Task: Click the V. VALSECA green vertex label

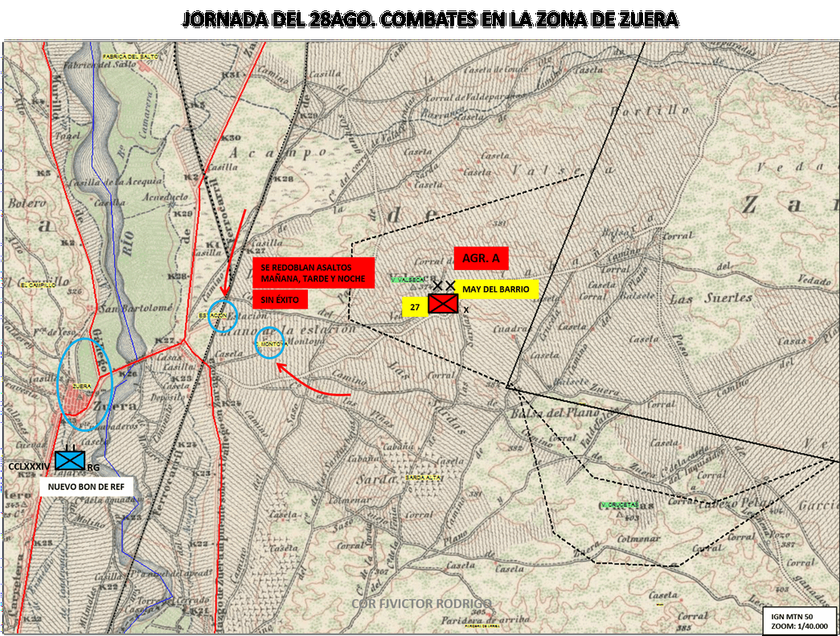Action: 408,280
